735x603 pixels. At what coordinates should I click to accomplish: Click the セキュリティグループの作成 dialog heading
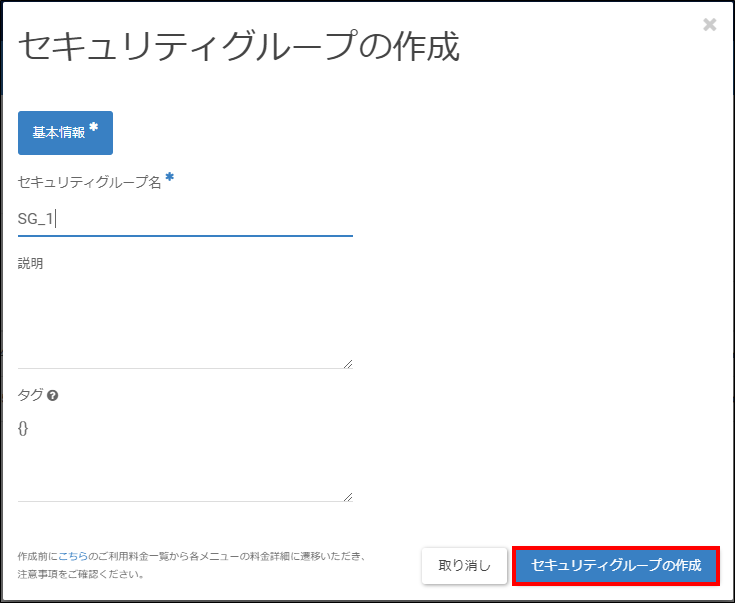point(239,47)
